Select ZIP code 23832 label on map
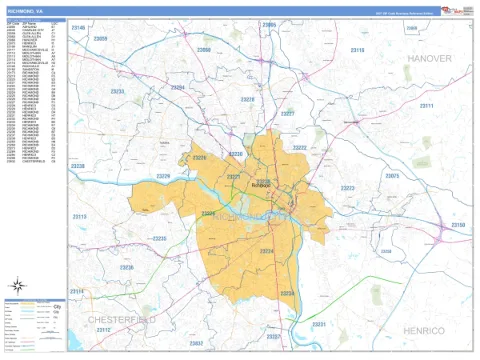The width and height of the screenshot is (480, 360). [196, 343]
